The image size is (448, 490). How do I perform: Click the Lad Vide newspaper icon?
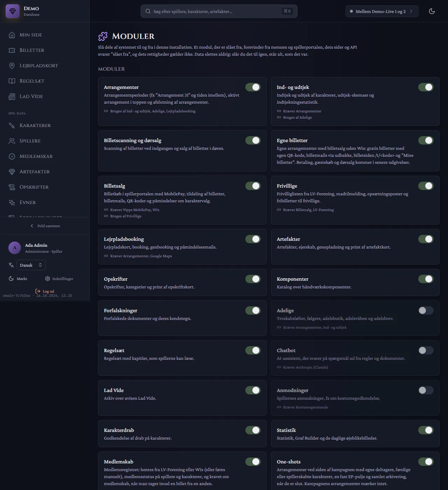click(x=12, y=97)
